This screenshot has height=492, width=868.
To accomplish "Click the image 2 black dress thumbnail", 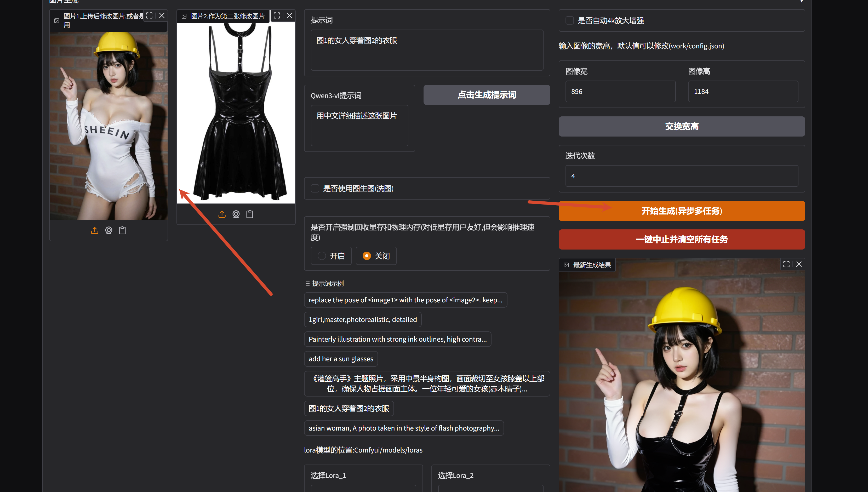I will click(236, 113).
